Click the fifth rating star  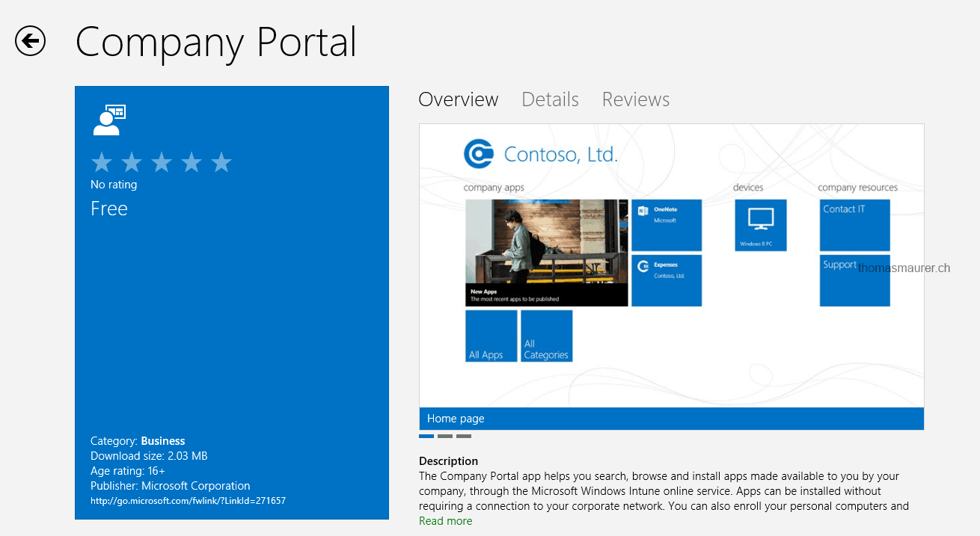pyautogui.click(x=221, y=161)
